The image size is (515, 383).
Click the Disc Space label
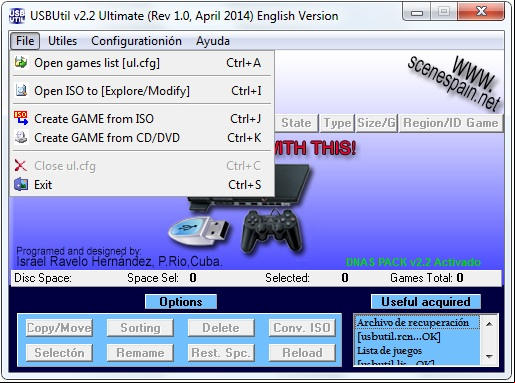(x=43, y=278)
